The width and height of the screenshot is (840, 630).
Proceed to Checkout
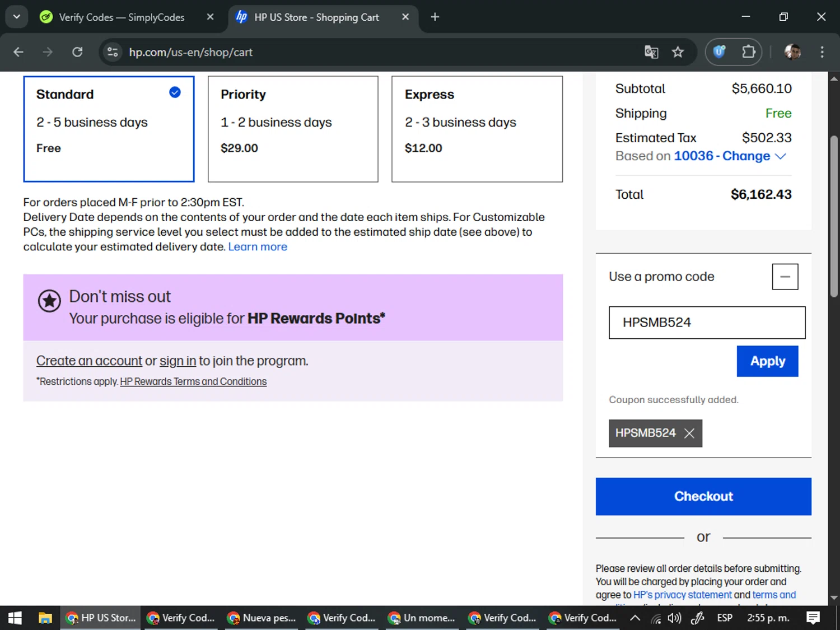pyautogui.click(x=703, y=496)
